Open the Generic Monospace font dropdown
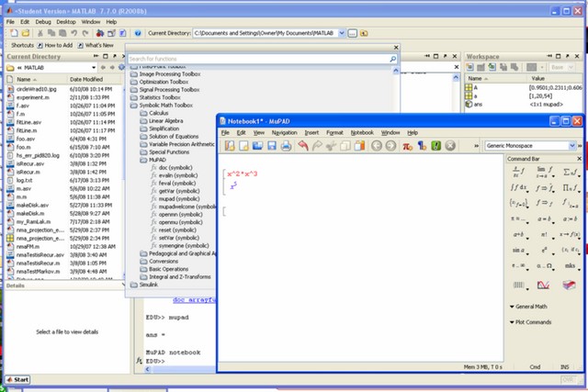 pyautogui.click(x=571, y=146)
